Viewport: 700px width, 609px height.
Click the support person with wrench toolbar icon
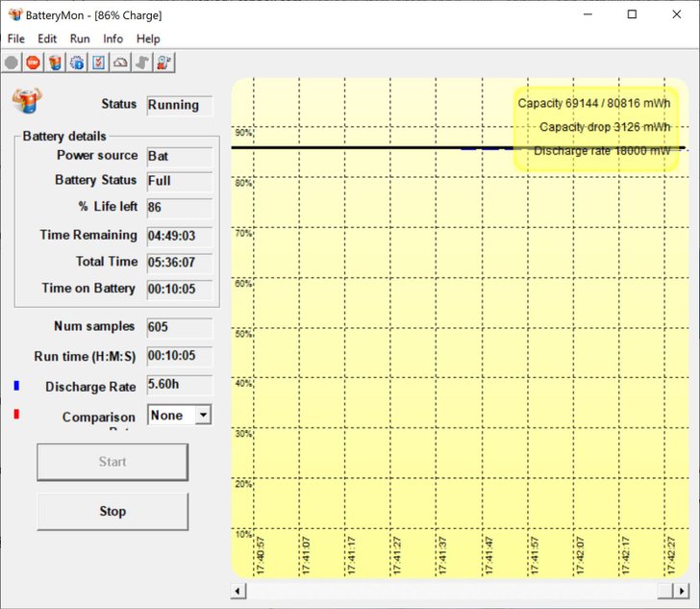[163, 63]
